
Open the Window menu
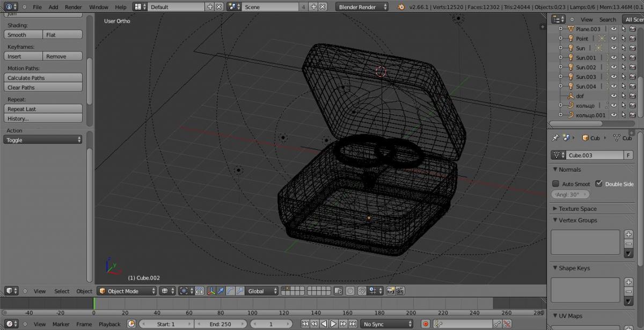point(98,7)
